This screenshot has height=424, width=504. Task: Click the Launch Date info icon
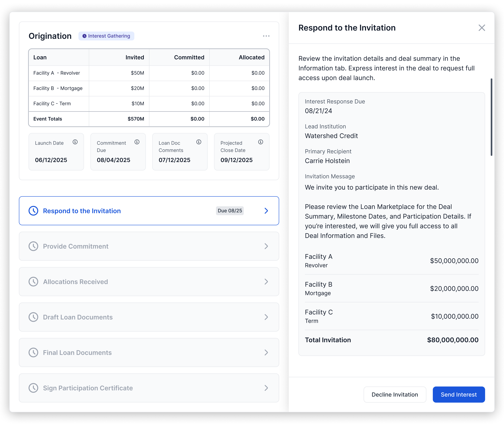(75, 142)
